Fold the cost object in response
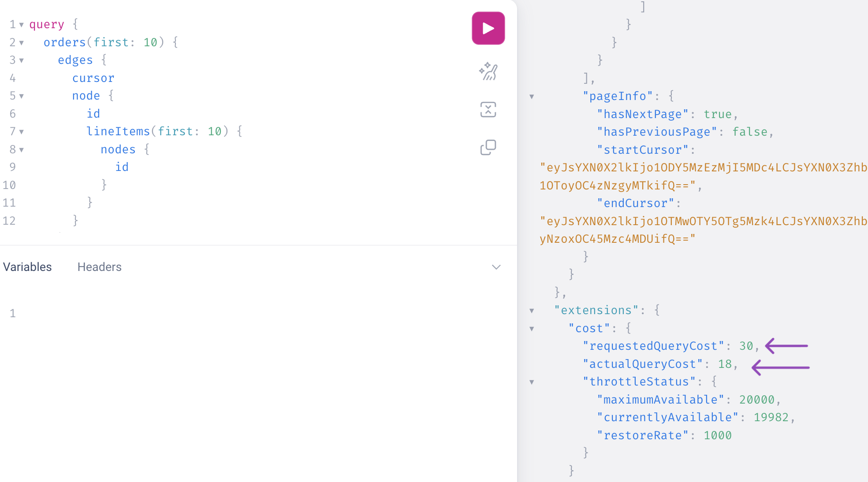The image size is (868, 482). coord(532,329)
